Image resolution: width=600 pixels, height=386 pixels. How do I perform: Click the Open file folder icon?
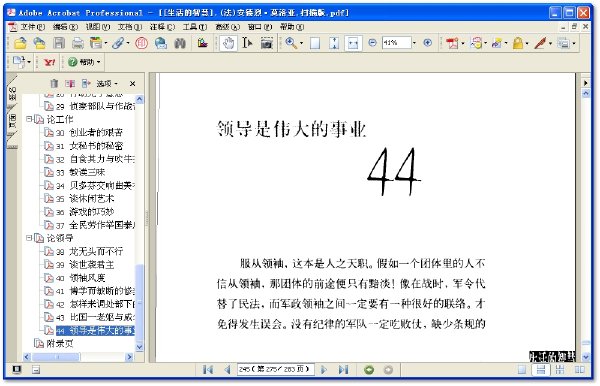[x=20, y=43]
